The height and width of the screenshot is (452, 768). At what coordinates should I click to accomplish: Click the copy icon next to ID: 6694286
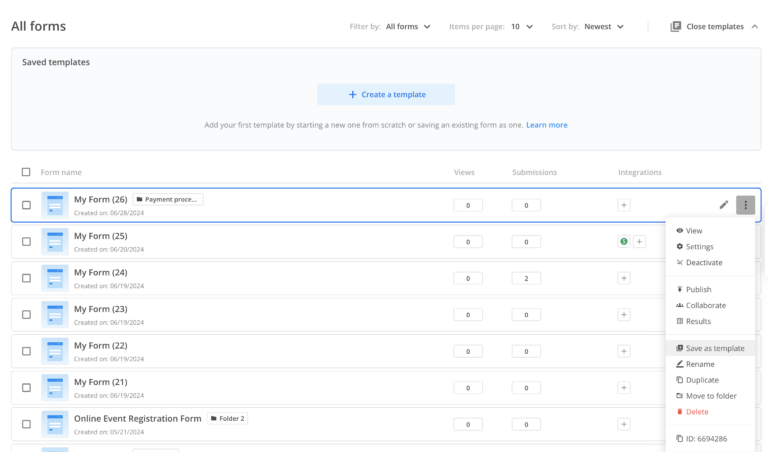coord(679,439)
